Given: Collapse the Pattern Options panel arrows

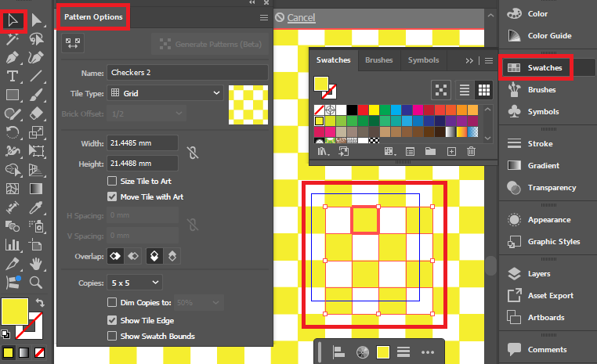Looking at the screenshot, I should click(x=252, y=2).
